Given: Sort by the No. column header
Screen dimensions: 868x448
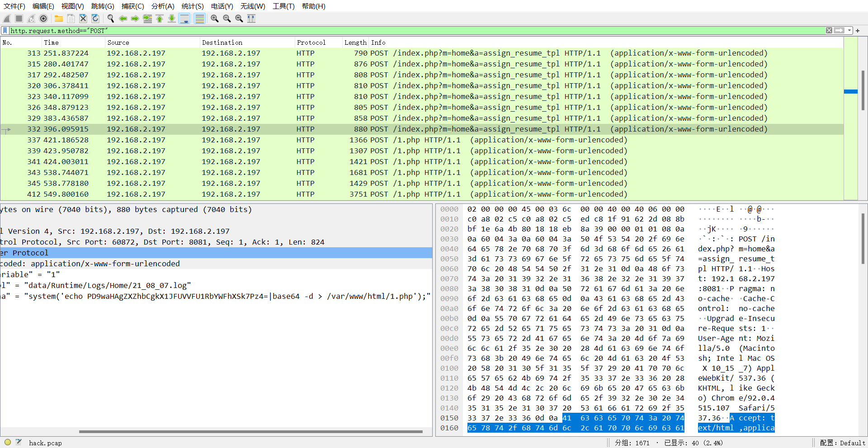Looking at the screenshot, I should (x=21, y=42).
